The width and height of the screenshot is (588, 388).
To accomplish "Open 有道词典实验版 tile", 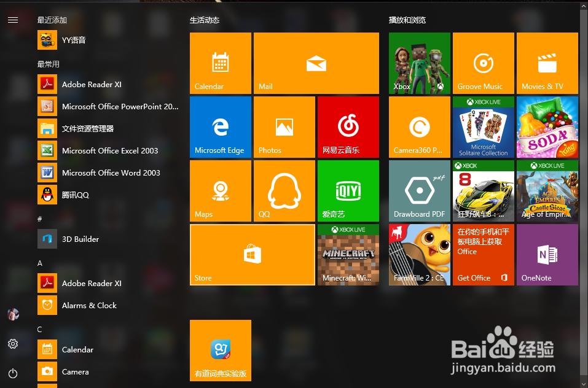I will [221, 351].
